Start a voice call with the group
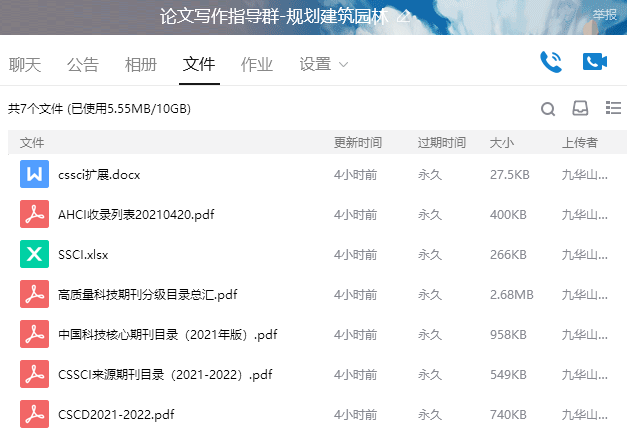627x431 pixels. 550,62
